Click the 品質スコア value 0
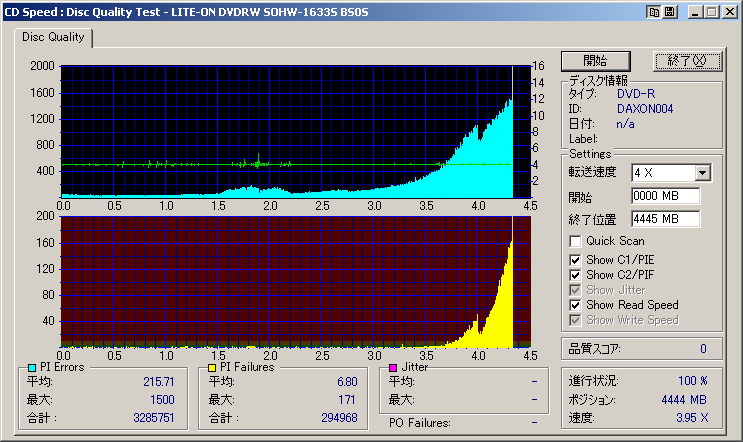Screen dimensions: 743x442 (703, 349)
